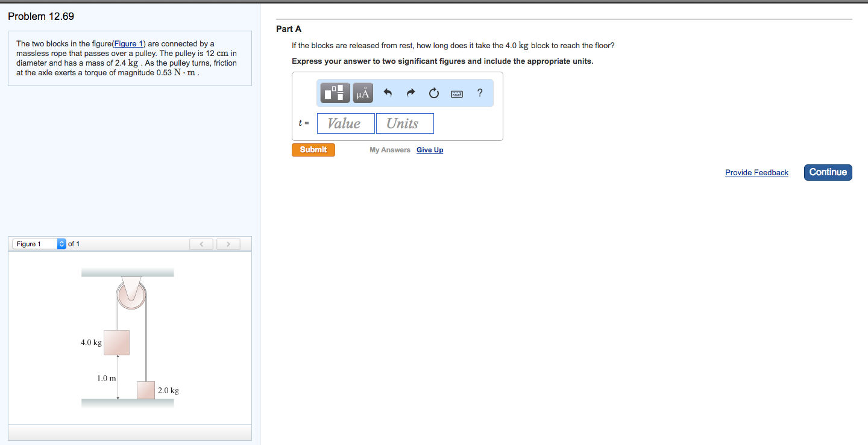Click the 't =' label

[304, 123]
